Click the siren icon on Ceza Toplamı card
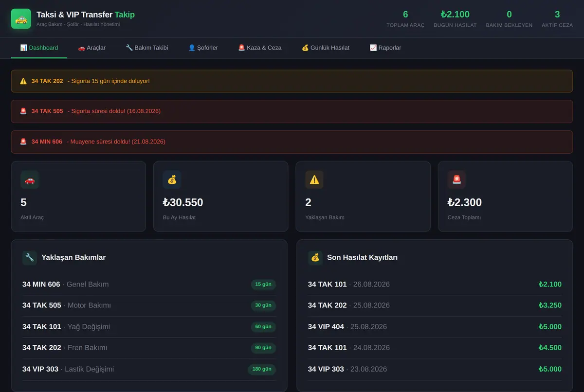Screen dimensions: 584x392 [x=457, y=180]
